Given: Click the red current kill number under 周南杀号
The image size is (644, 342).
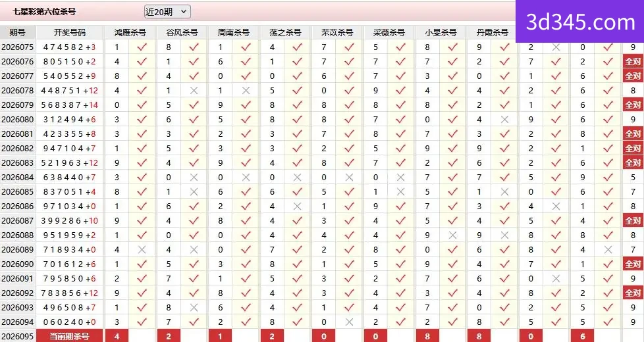Looking at the screenshot, I should point(220,336).
